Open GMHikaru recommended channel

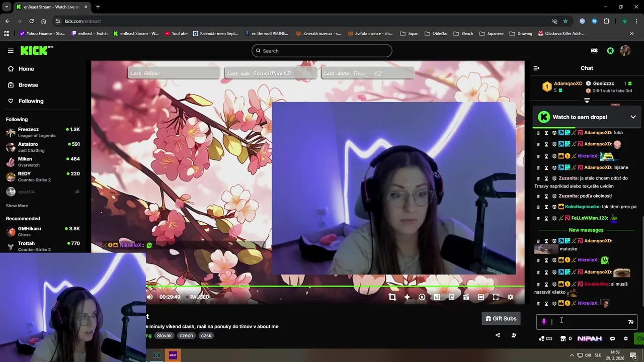(x=43, y=231)
